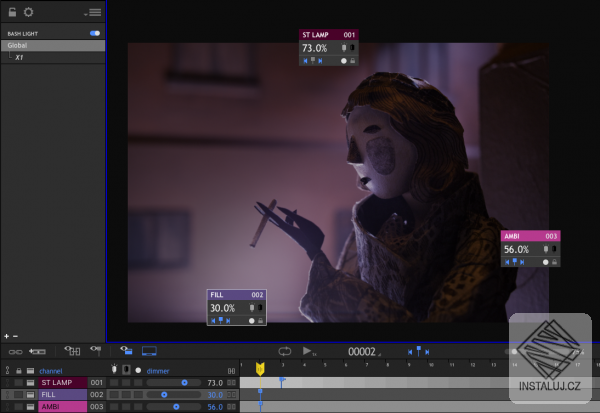Toggle blackout icon in AMBI widget
Screen dimensions: 600x413
point(554,249)
